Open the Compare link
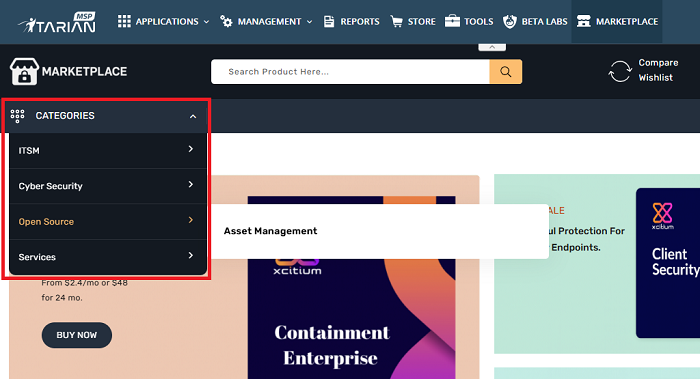The width and height of the screenshot is (700, 379). click(x=658, y=63)
